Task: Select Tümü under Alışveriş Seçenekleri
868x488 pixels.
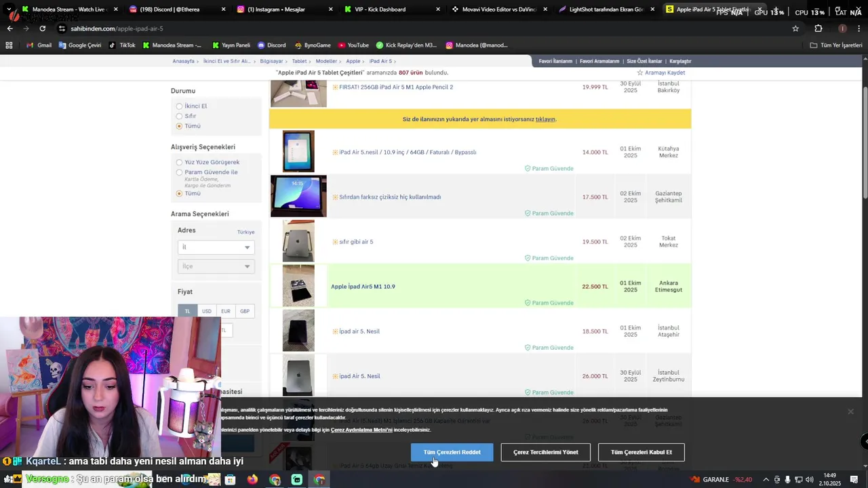Action: (179, 194)
